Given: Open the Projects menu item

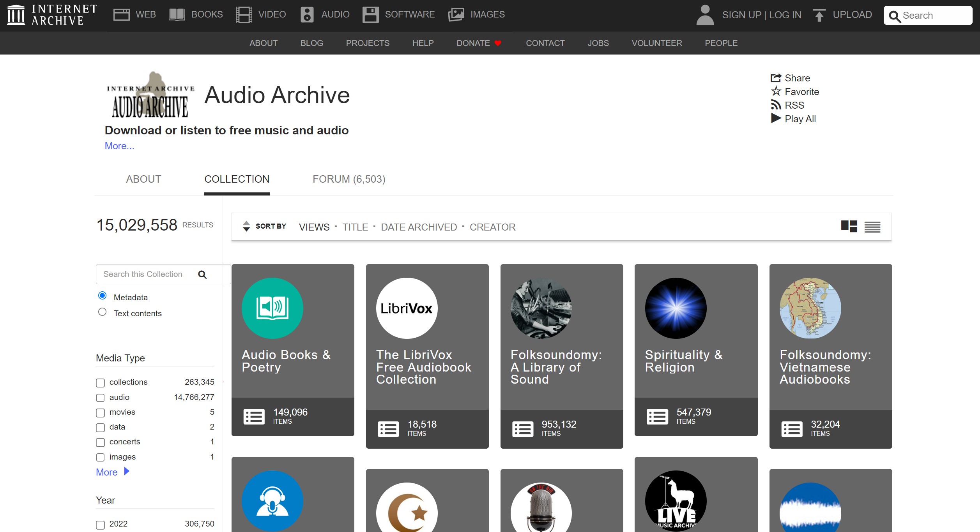Looking at the screenshot, I should pos(368,43).
